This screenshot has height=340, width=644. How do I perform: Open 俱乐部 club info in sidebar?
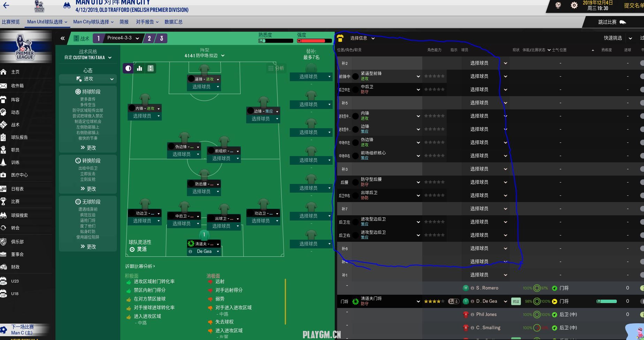pos(17,242)
